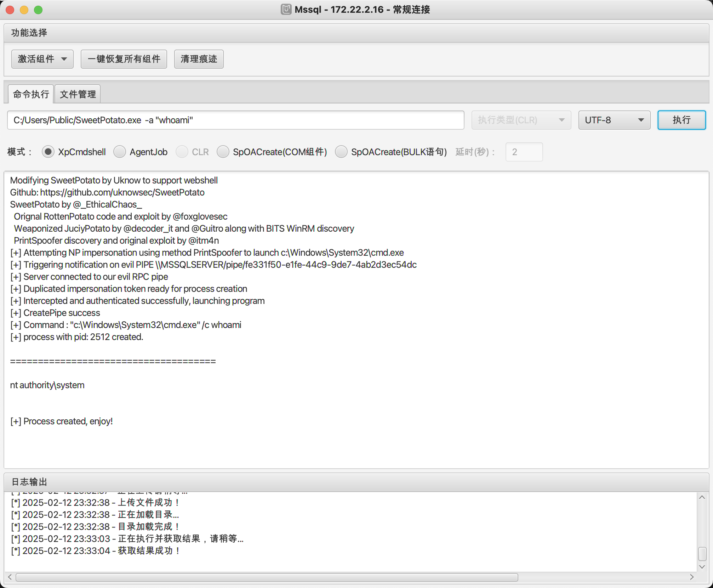713x588 pixels.
Task: Click 正在执行并获取结果 log entry
Action: point(127,539)
